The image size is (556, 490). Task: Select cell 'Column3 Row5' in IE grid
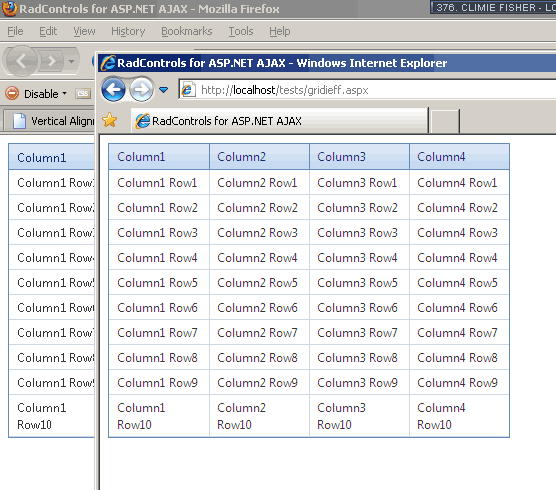[359, 283]
